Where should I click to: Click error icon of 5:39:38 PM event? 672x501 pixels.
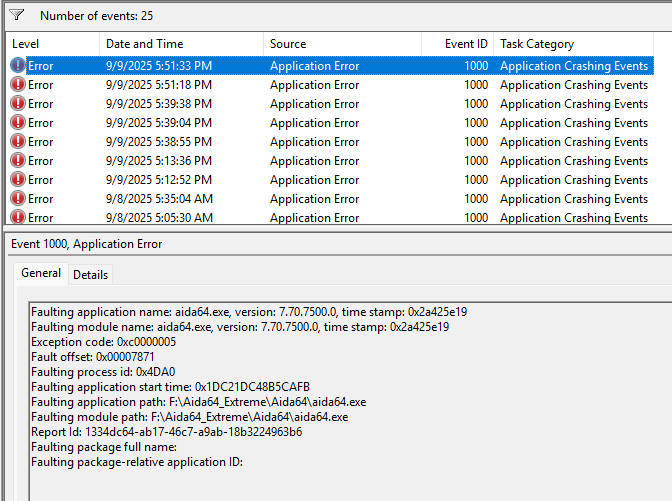tap(18, 103)
